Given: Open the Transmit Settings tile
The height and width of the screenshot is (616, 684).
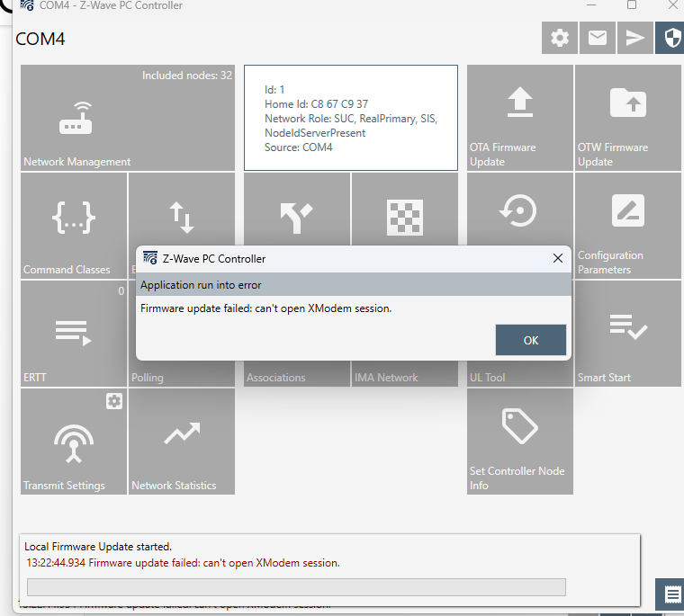Looking at the screenshot, I should click(73, 442).
